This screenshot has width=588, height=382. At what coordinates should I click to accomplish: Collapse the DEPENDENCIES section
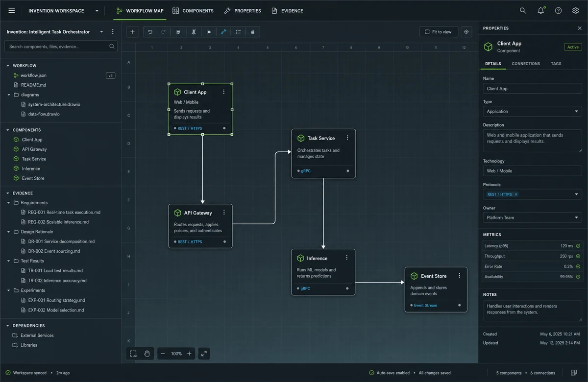click(x=8, y=326)
